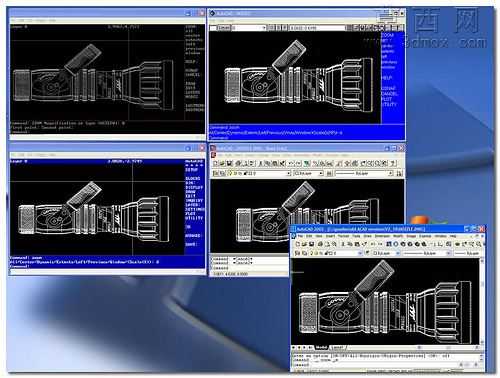Select DISPLAY in bottom-left window's screen menu
Viewport: 500px width, 378px height.
(194, 188)
